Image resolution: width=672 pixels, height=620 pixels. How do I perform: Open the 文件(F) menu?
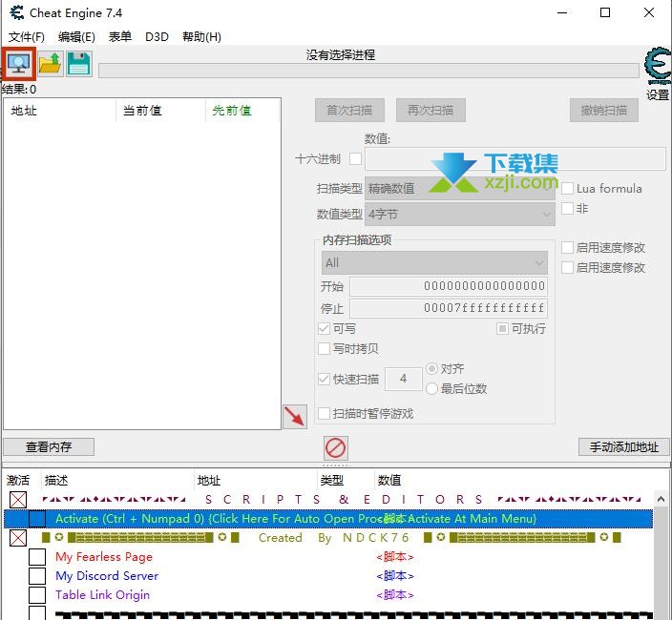(x=26, y=37)
